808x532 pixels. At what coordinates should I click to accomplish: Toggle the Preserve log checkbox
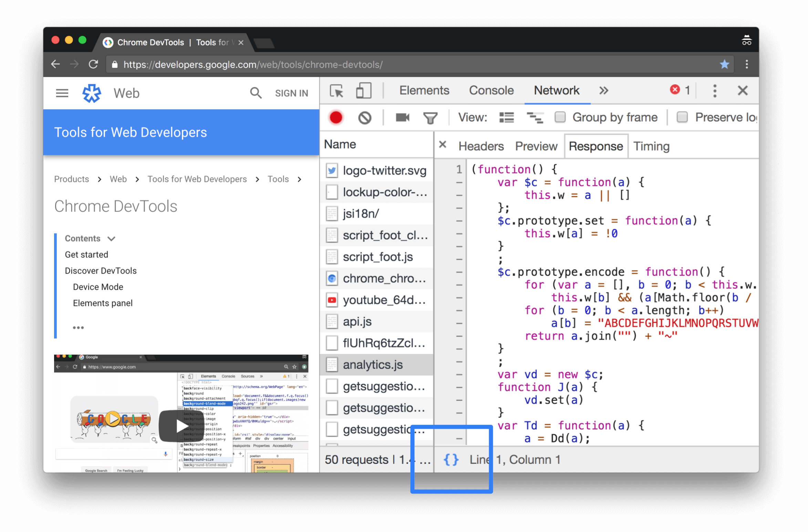682,117
